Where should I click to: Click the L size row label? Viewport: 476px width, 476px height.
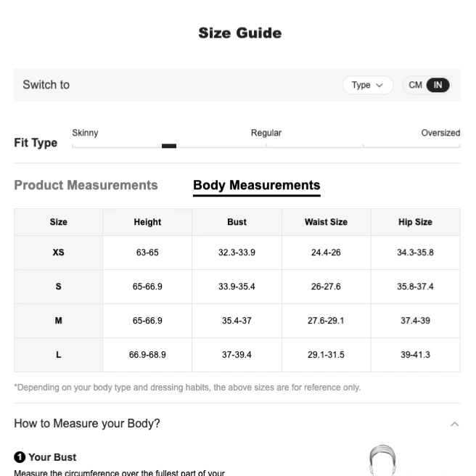(x=58, y=355)
